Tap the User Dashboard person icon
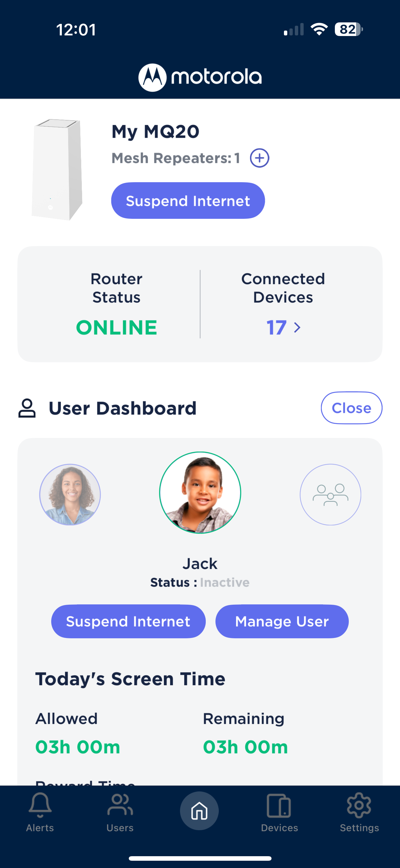Image resolution: width=400 pixels, height=868 pixels. tap(27, 408)
